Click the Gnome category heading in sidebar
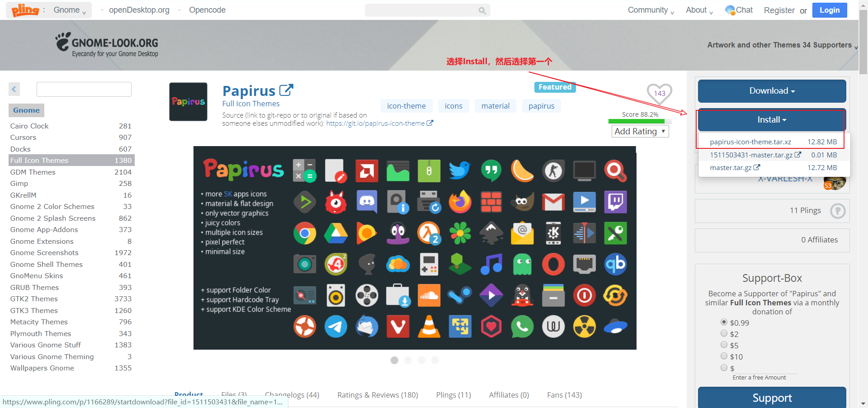Image resolution: width=868 pixels, height=408 pixels. click(26, 110)
